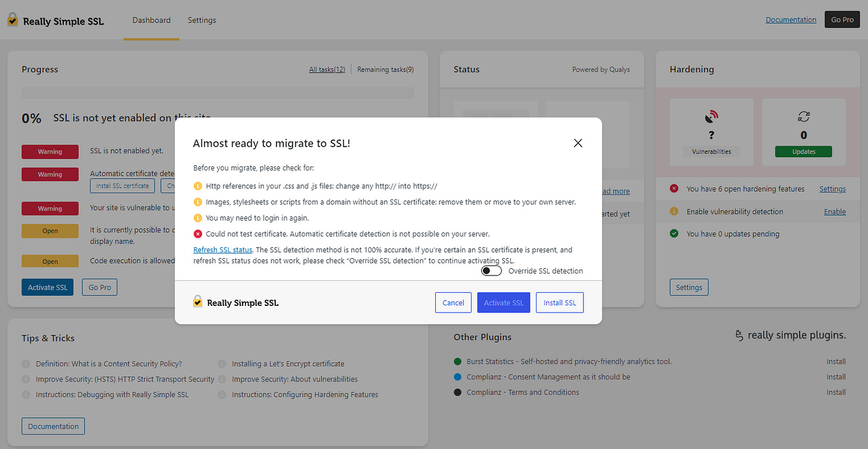Click warning icon beside login again line

pyautogui.click(x=198, y=218)
